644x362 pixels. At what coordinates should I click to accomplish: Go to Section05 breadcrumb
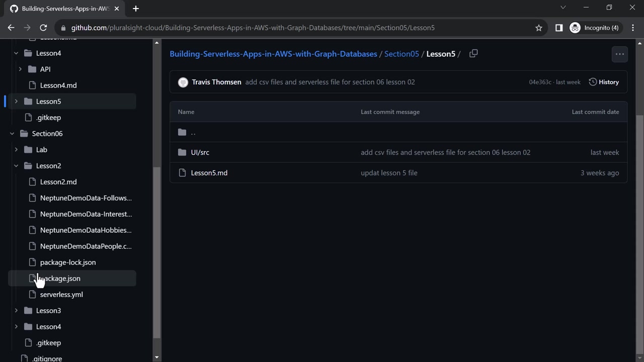pyautogui.click(x=401, y=54)
